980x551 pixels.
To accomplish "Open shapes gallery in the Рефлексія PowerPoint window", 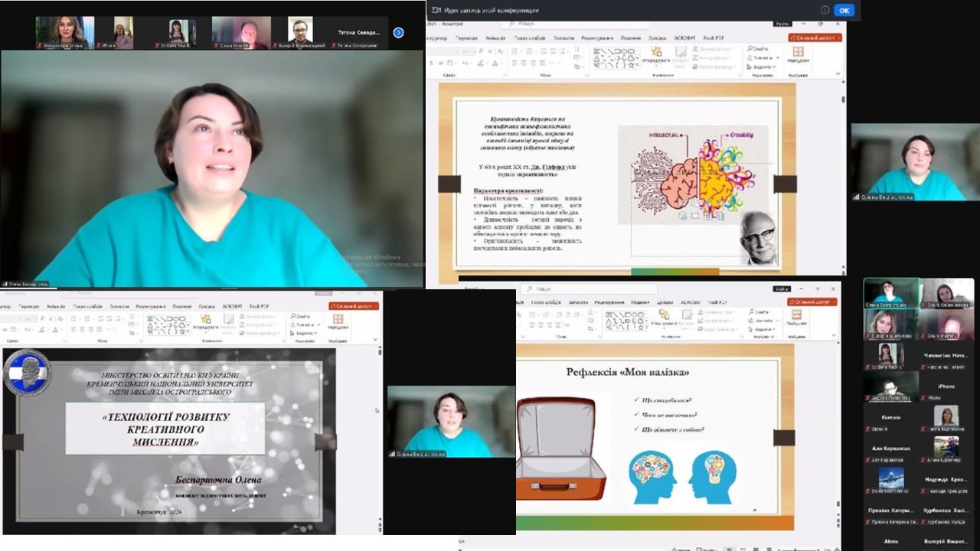I will click(627, 320).
